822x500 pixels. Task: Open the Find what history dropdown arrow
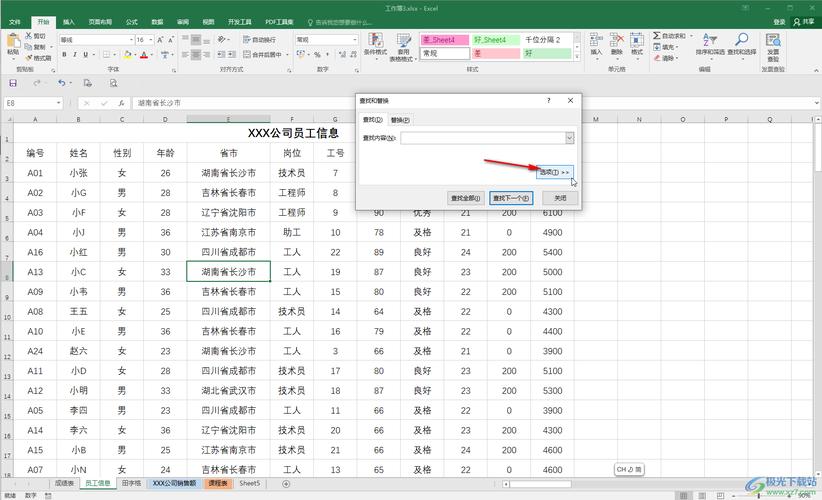coord(570,138)
